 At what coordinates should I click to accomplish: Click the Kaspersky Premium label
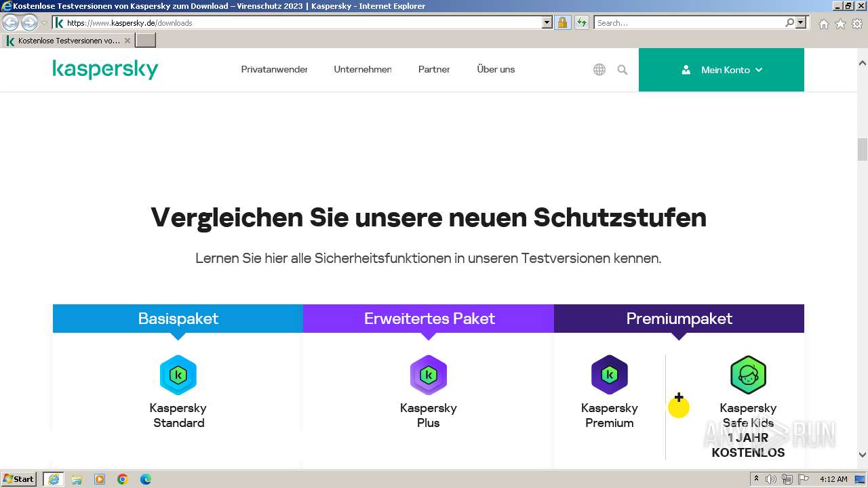610,415
